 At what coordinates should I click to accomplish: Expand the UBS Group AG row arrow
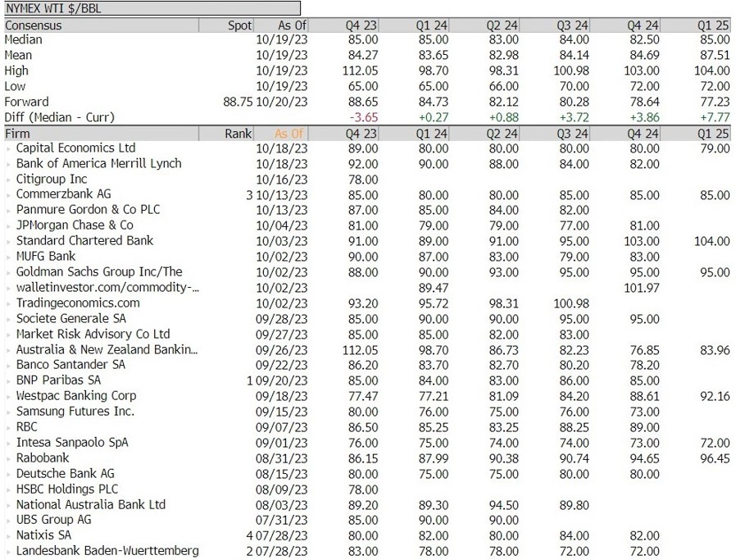[8, 521]
